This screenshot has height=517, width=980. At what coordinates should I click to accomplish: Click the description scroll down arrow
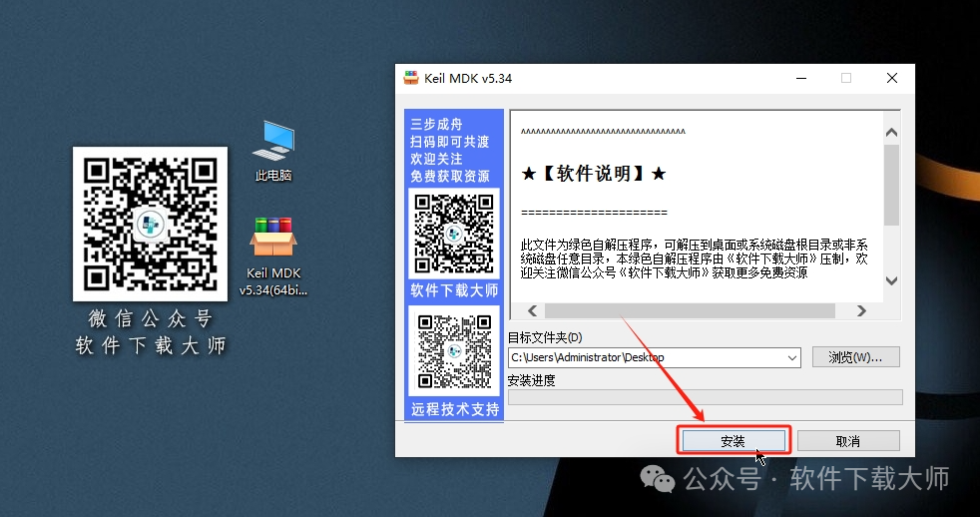pyautogui.click(x=892, y=280)
